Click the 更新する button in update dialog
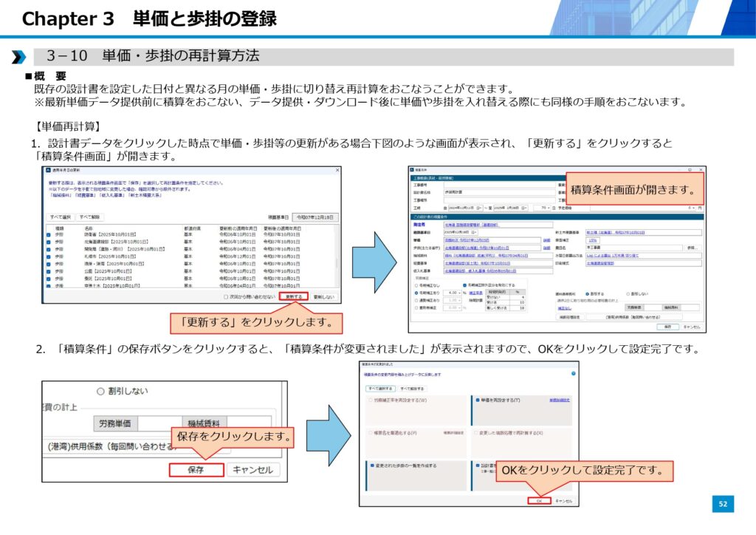756x535 pixels. 294,296
